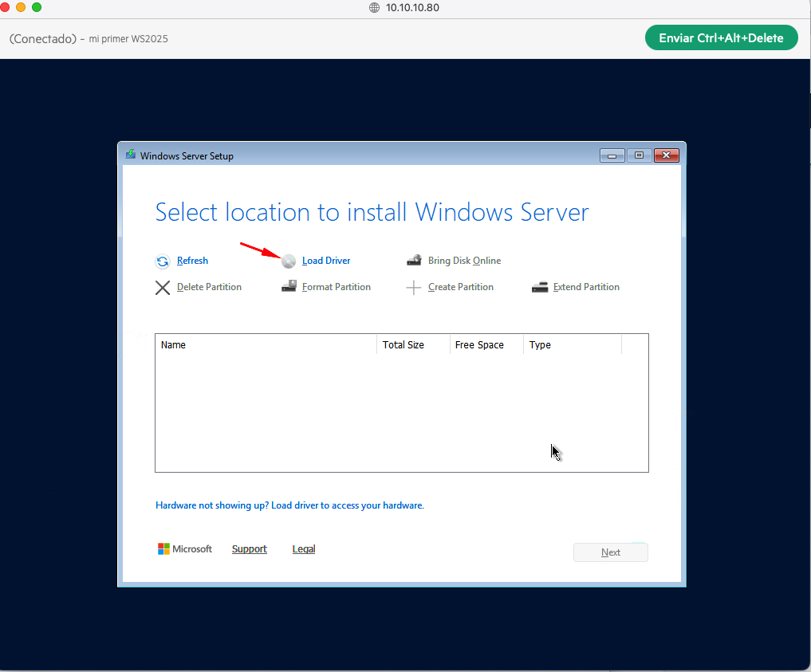Screen dimensions: 811x672
Task: Click the Delete Partition icon
Action: click(163, 287)
